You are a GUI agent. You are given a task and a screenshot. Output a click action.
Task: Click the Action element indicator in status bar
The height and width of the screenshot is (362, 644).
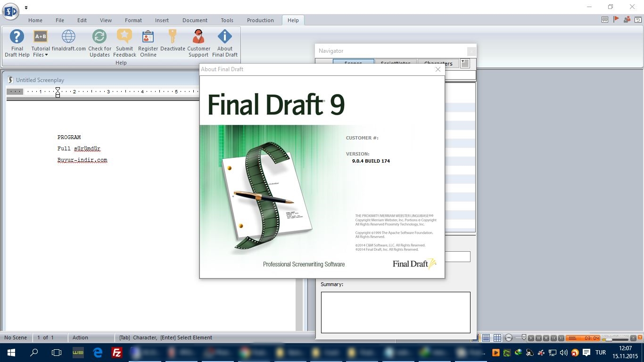pos(80,337)
